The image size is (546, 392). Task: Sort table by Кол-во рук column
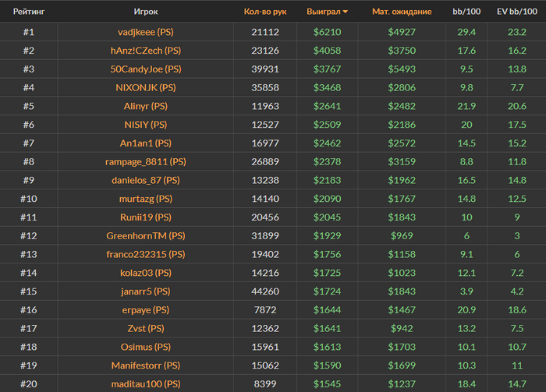(265, 12)
